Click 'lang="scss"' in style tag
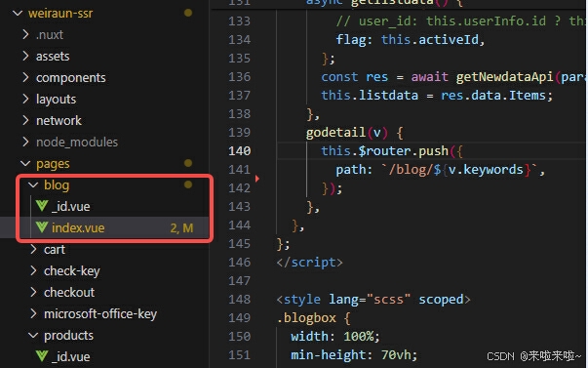Image resolution: width=588 pixels, height=368 pixels. 370,300
